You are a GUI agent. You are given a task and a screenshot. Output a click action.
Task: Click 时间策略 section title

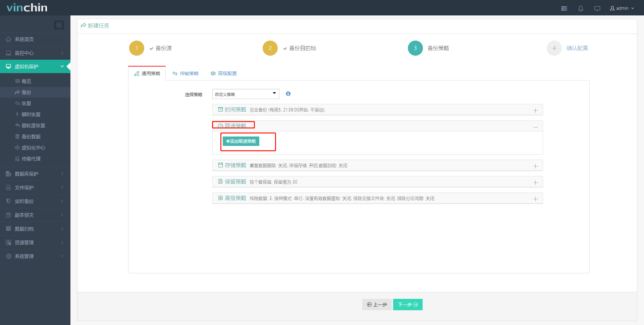pyautogui.click(x=235, y=110)
